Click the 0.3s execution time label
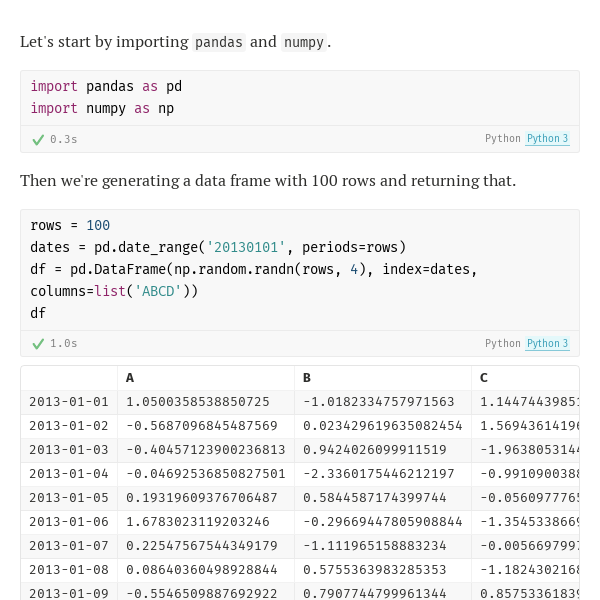 coord(64,139)
